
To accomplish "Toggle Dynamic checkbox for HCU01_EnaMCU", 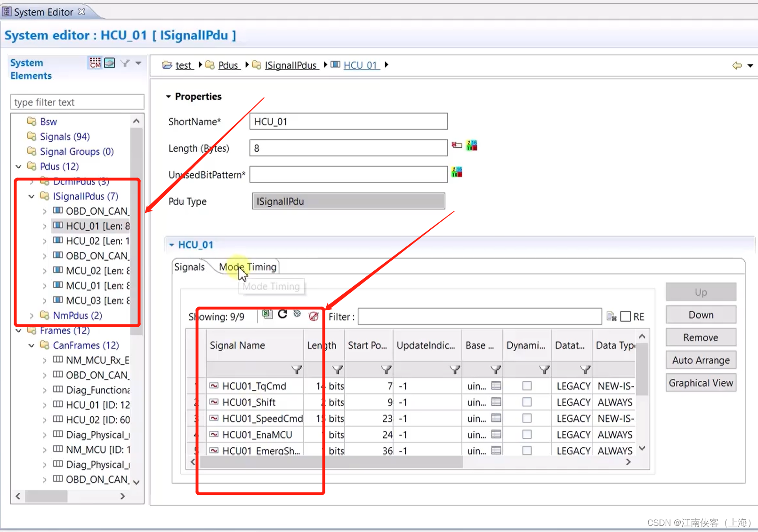I will click(x=527, y=434).
